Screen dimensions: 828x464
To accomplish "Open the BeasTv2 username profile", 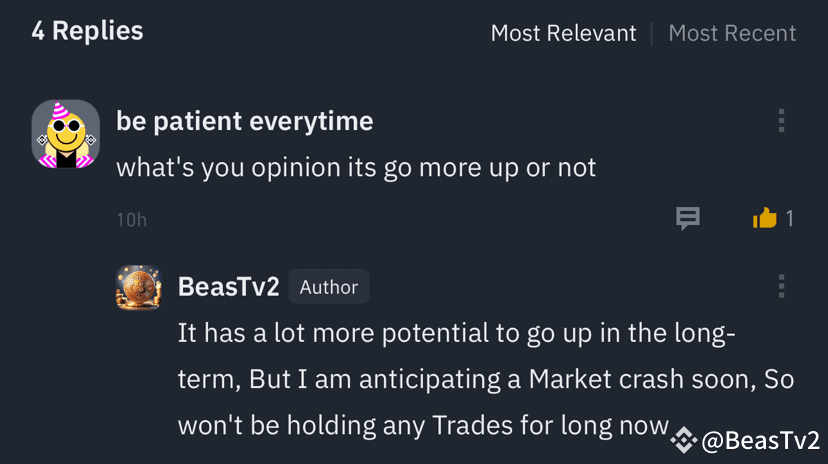I will 228,286.
